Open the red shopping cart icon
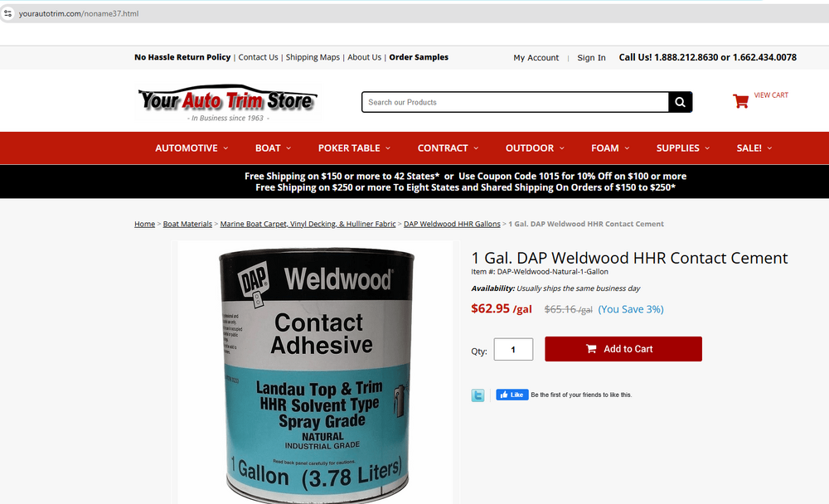Viewport: 829px width, 504px height. pos(740,100)
